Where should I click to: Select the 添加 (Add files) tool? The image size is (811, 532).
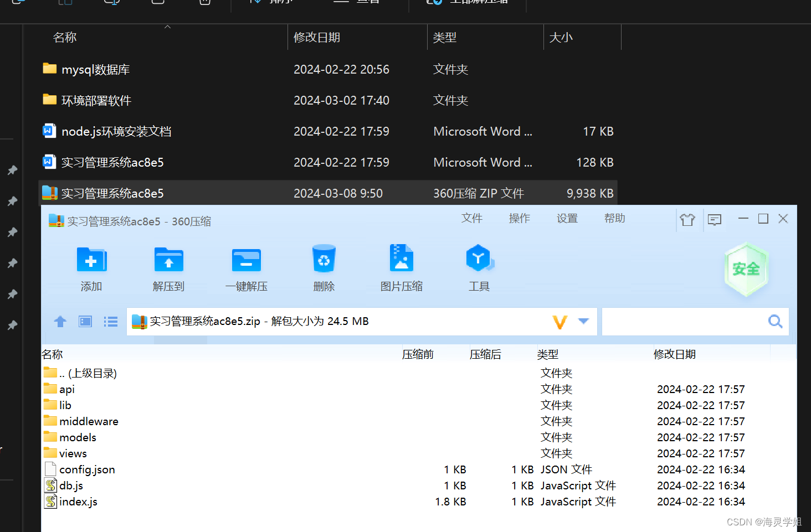point(91,268)
